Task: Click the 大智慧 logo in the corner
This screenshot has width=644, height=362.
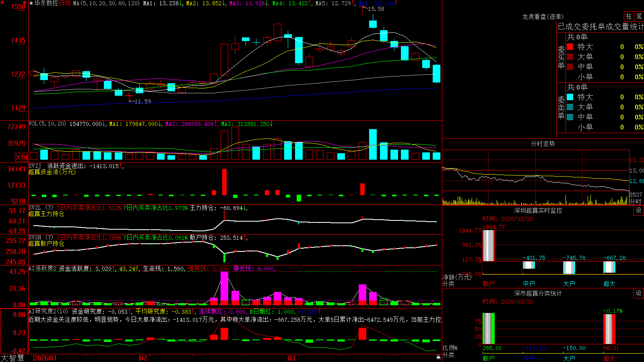Action: pyautogui.click(x=12, y=358)
